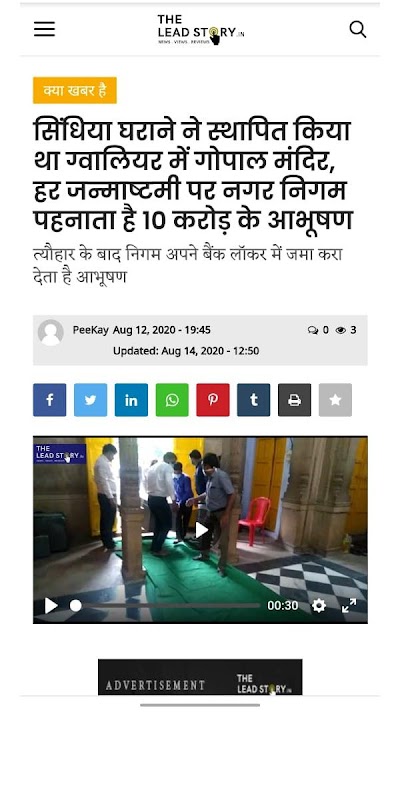Expand video to fullscreen
Screen dimensions: 400x800
click(x=349, y=606)
